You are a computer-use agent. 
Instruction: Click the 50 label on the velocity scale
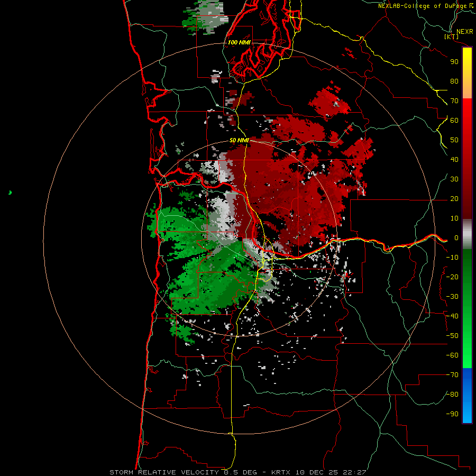454,140
